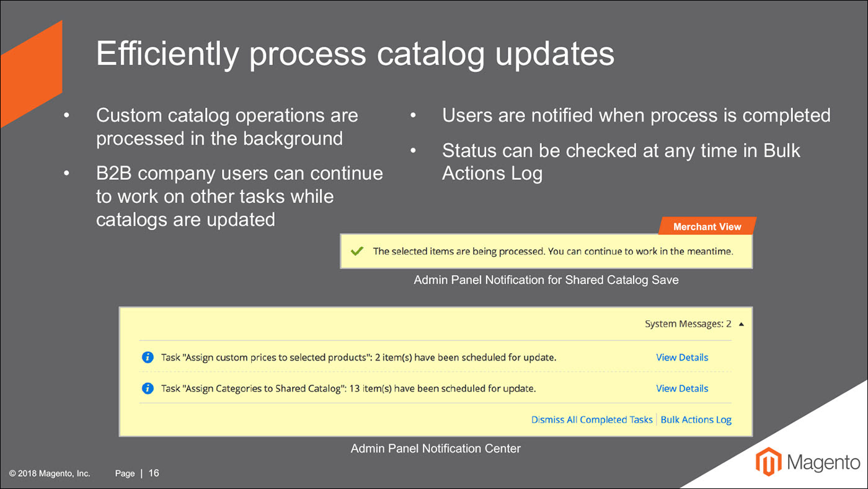868x489 pixels.
Task: Click Dismiss All Completed Tasks link
Action: 592,419
